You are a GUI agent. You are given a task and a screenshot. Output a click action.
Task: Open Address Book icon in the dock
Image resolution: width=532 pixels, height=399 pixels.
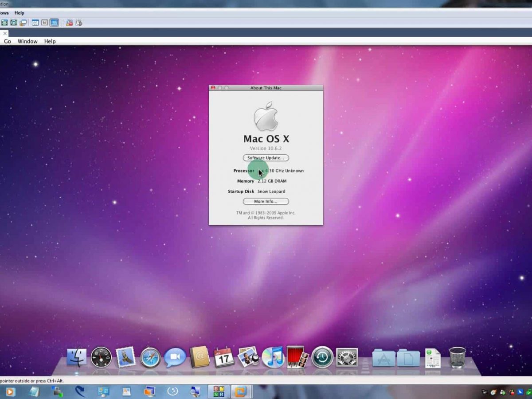199,357
